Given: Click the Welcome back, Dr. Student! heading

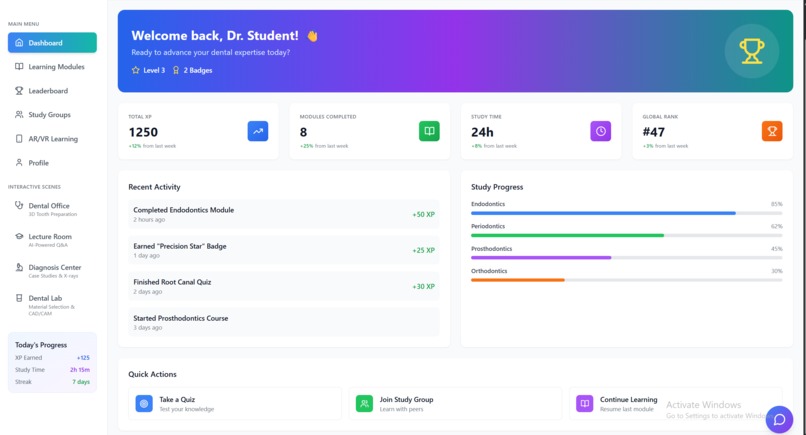Looking at the screenshot, I should 215,35.
